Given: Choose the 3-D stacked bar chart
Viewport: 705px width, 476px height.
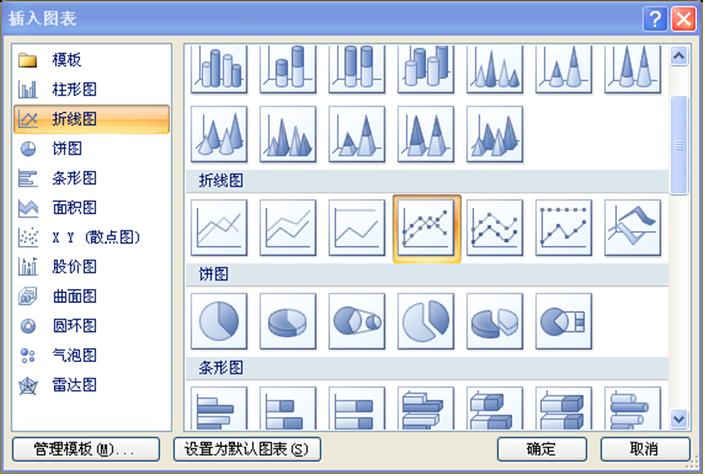Looking at the screenshot, I should coord(495,408).
